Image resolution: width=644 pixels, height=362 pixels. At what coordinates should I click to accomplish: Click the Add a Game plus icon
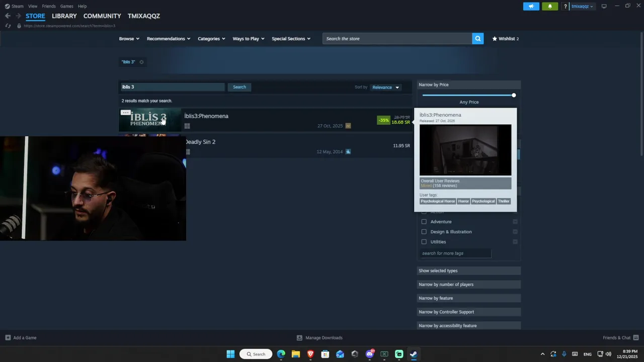(x=8, y=338)
